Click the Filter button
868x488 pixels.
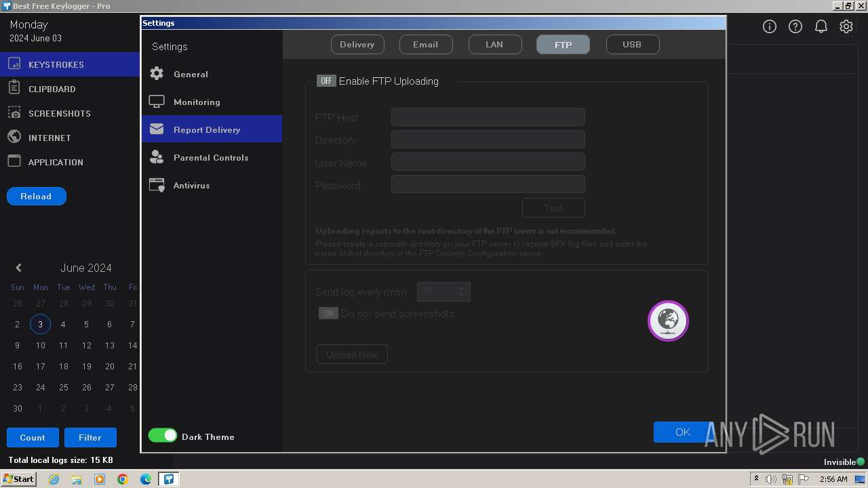pos(90,438)
